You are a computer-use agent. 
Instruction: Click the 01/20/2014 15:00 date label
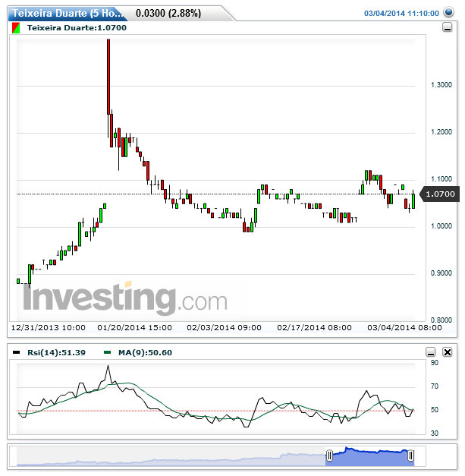[x=135, y=327]
